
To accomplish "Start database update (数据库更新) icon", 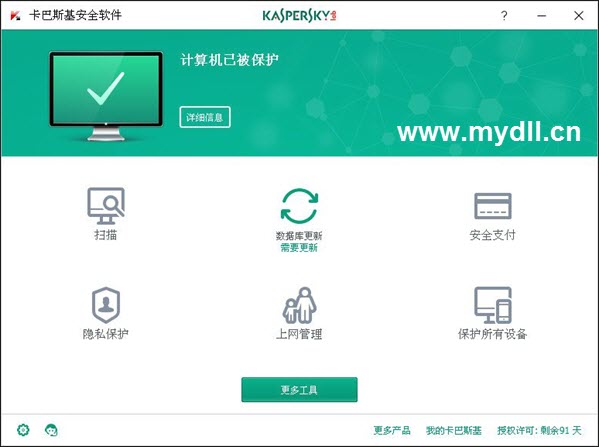I will (300, 206).
